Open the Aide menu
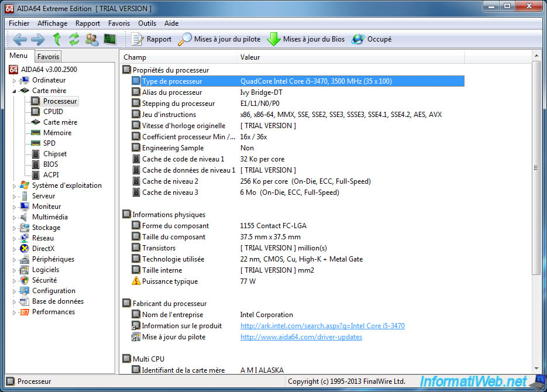Image resolution: width=547 pixels, height=392 pixels. click(x=171, y=23)
